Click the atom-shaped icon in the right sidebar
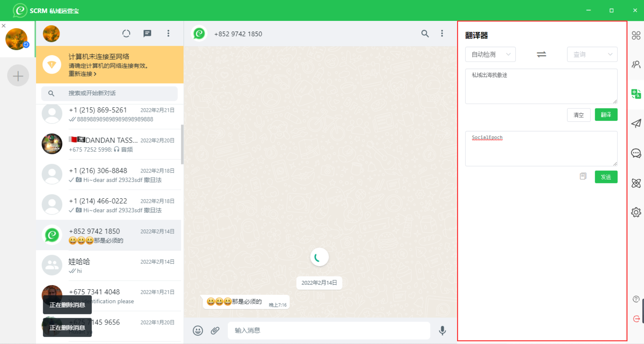 (x=636, y=183)
